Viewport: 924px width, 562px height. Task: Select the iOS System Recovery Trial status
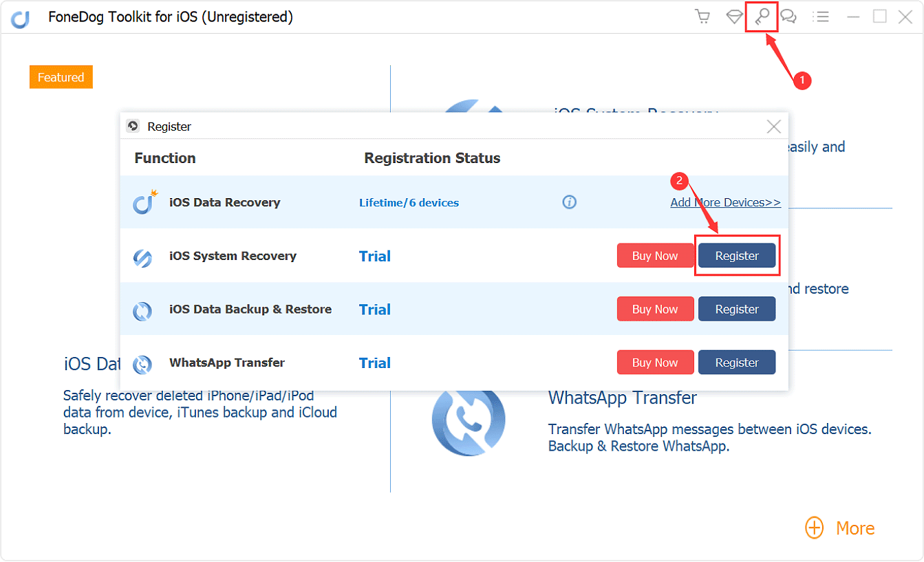375,256
